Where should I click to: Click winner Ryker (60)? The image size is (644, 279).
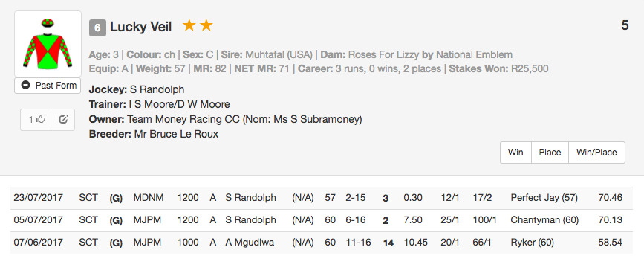529,243
